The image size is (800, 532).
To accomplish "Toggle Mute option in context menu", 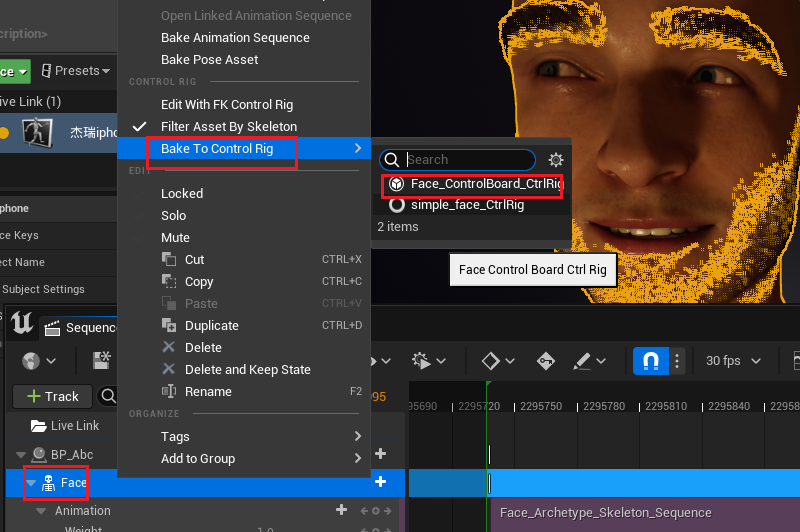I will [x=175, y=238].
